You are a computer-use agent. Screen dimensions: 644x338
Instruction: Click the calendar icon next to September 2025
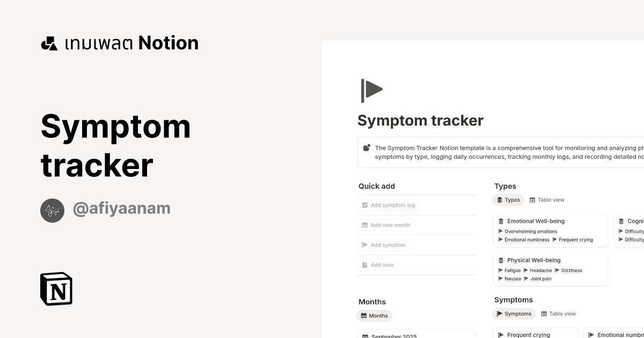[364, 335]
